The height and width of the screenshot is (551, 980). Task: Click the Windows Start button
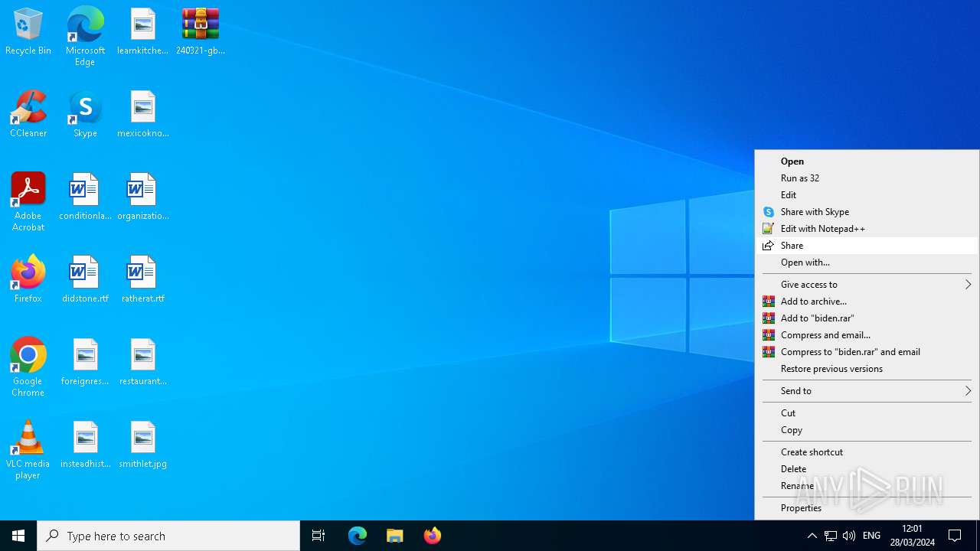tap(18, 536)
